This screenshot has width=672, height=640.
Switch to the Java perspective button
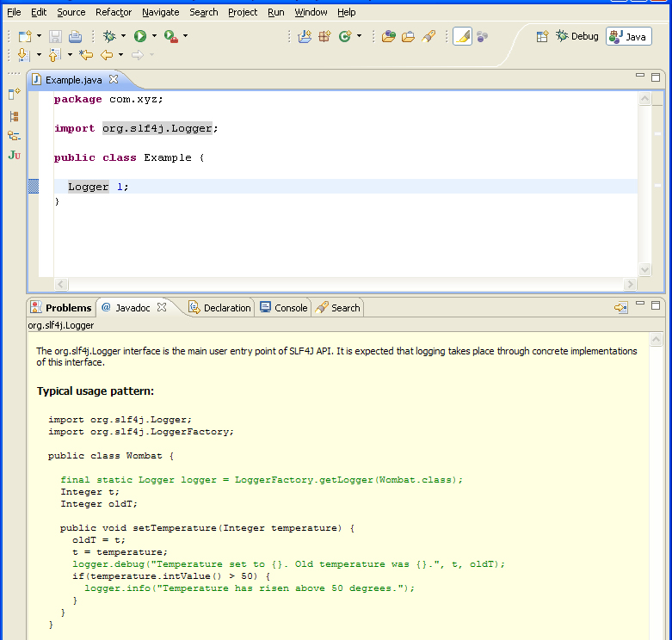tap(629, 36)
